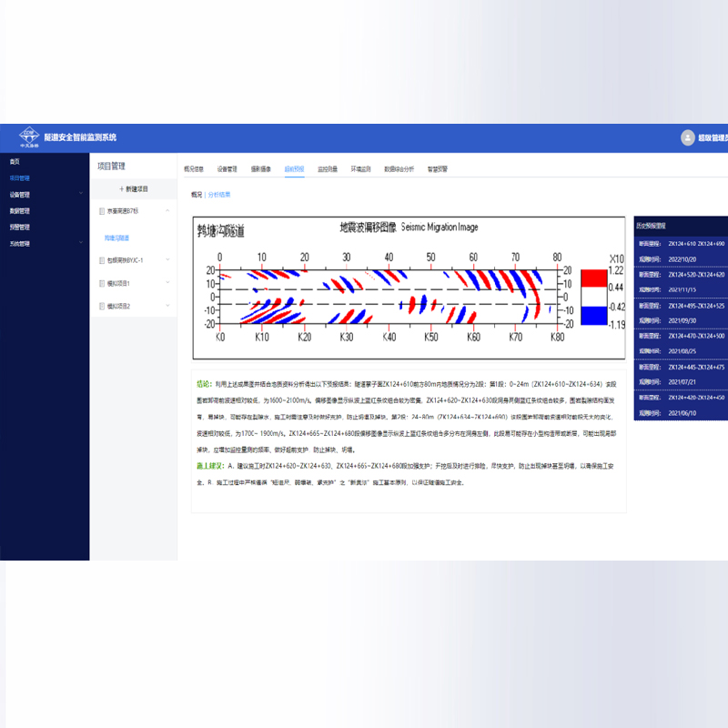Select the 模拟项目1 project row
The height and width of the screenshot is (728, 728).
pyautogui.click(x=133, y=283)
